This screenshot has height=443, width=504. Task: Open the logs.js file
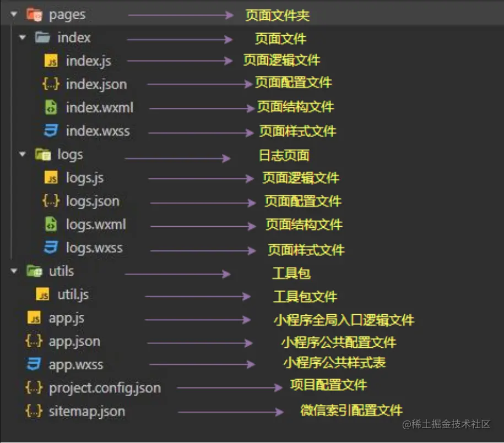(85, 178)
